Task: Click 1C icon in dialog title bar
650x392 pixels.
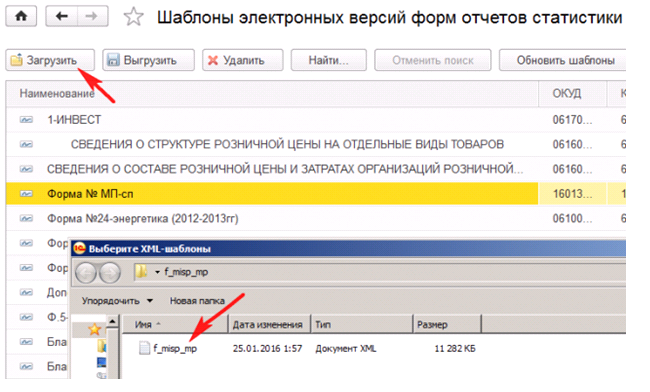Action: pos(79,248)
